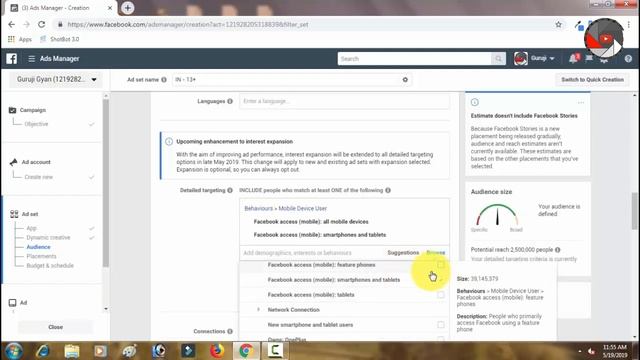Click the left sidebar scrollbar
The height and width of the screenshot is (360, 640).
coord(106,182)
